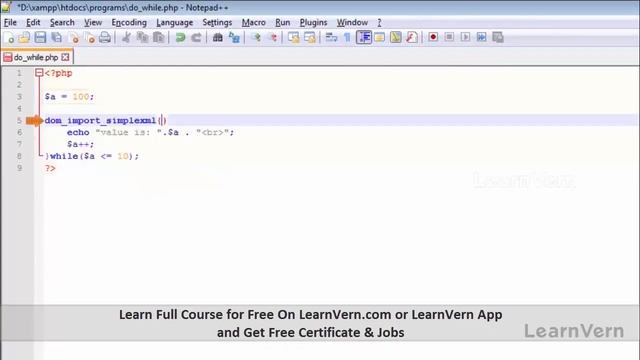Click the Synchronize Vertical Scrolling icon
Screen dimensions: 640x360
point(293,38)
